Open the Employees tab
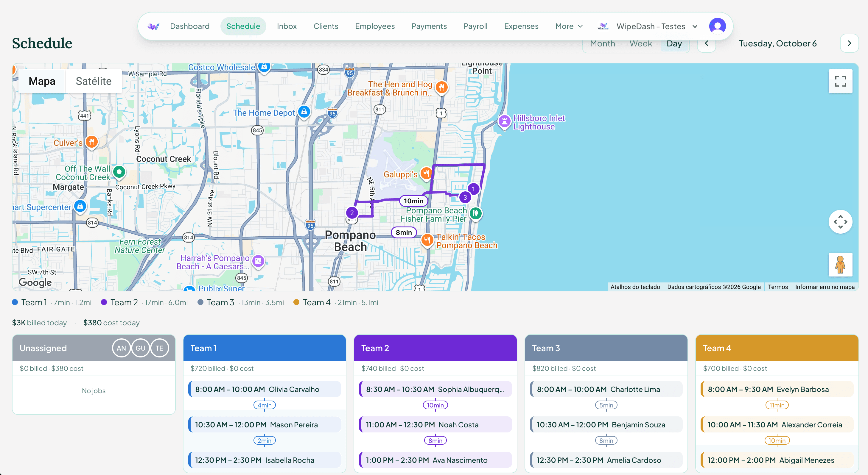The width and height of the screenshot is (868, 475). pyautogui.click(x=375, y=26)
